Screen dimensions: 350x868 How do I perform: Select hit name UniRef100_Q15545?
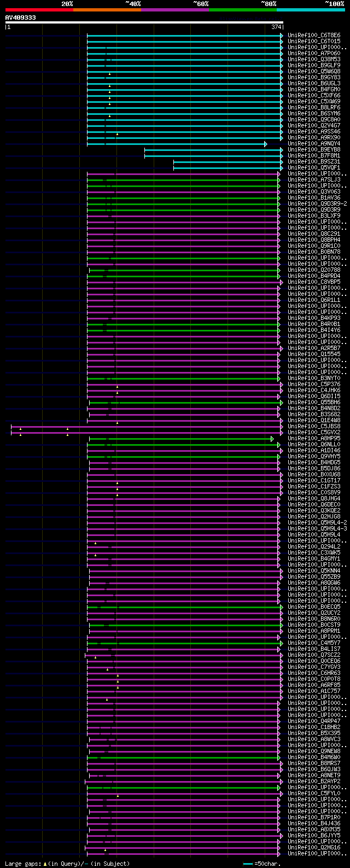click(x=314, y=354)
